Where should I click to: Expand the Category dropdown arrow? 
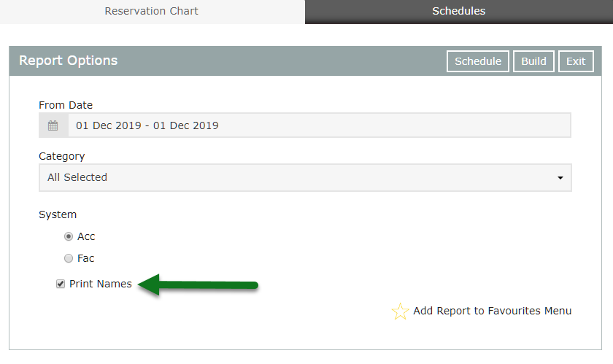pyautogui.click(x=560, y=178)
